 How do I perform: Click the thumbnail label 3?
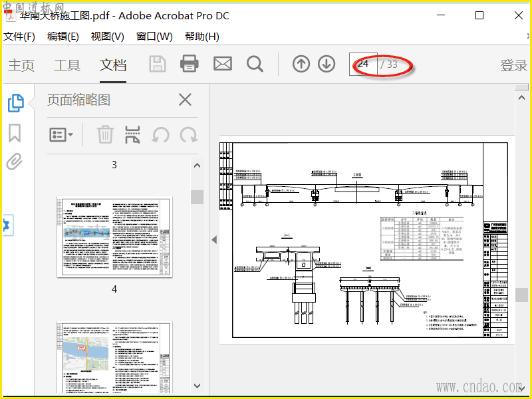pos(114,165)
